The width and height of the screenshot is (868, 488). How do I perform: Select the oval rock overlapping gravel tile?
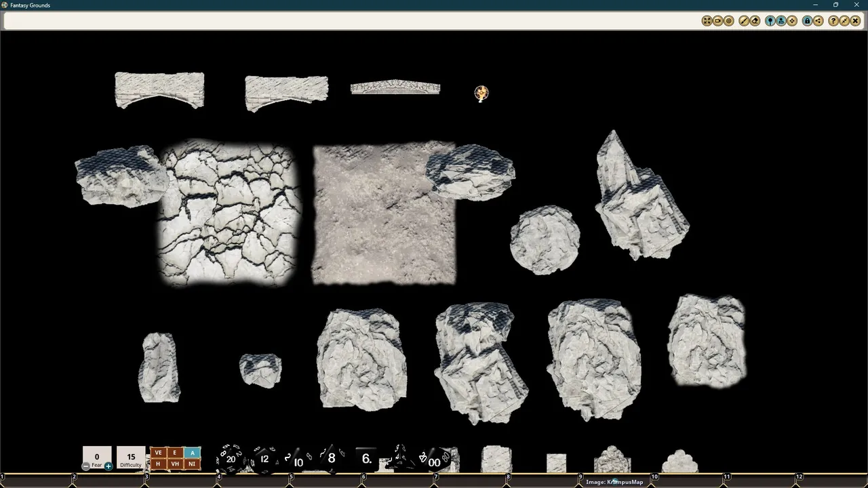470,171
